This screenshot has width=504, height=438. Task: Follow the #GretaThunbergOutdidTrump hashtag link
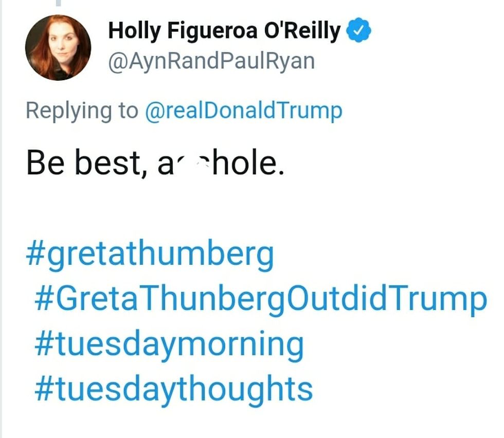(x=260, y=299)
